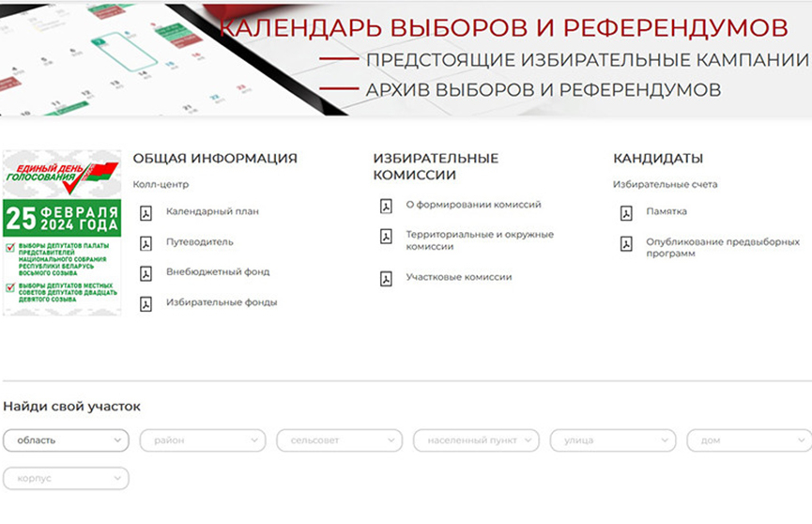Select the населенный пункт dropdown
The width and height of the screenshot is (812, 524).
(476, 439)
